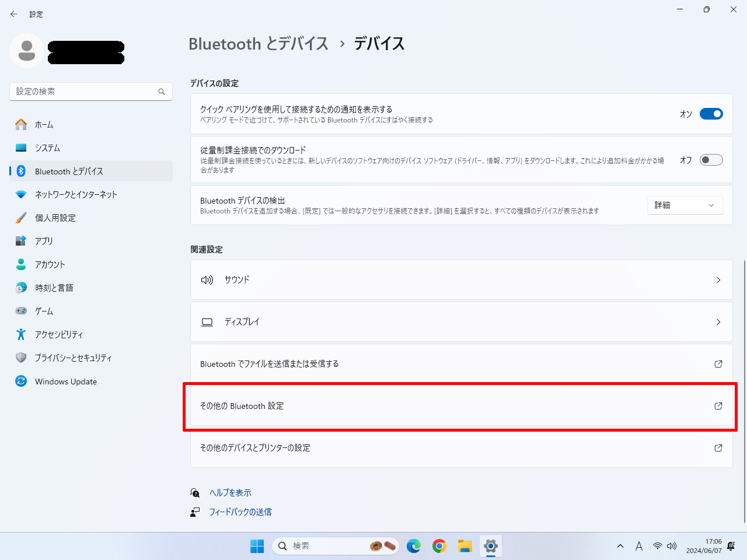This screenshot has width=747, height=560.
Task: Turn off quick pairing notifications toggle
Action: pos(711,114)
